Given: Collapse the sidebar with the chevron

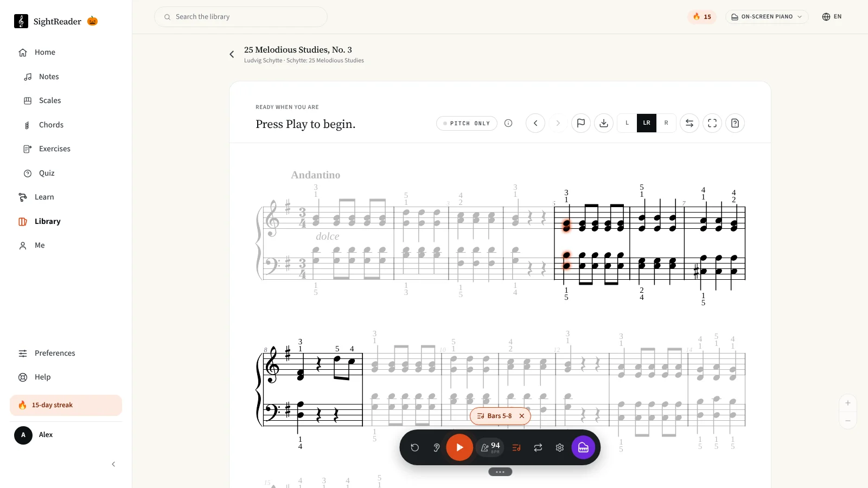Looking at the screenshot, I should [113, 464].
